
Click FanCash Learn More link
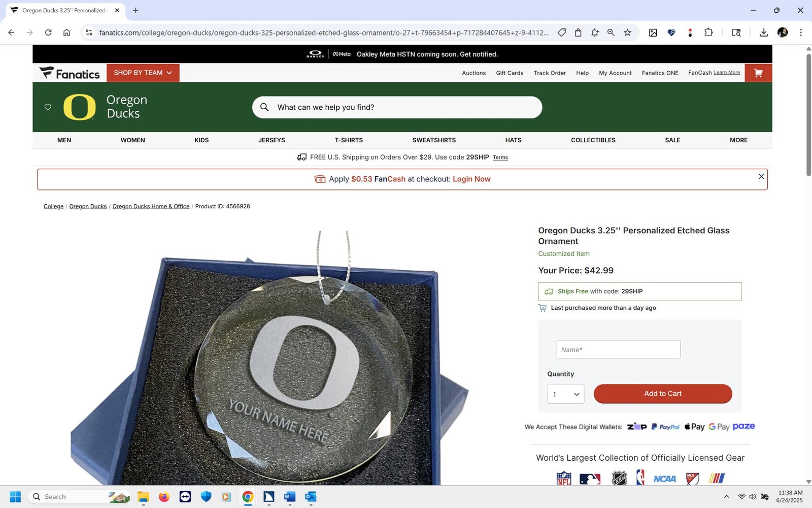(x=727, y=73)
